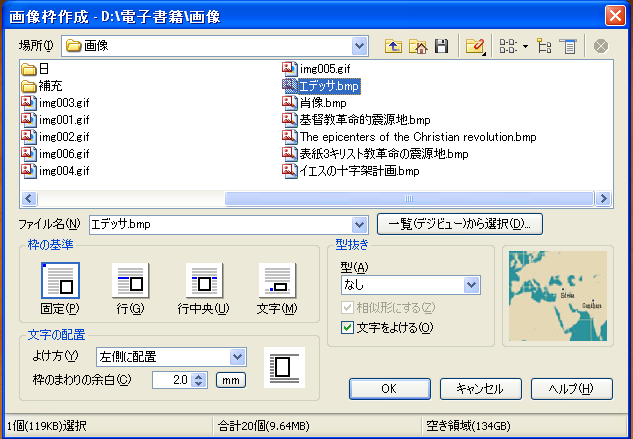Click the home folder toolbar icon

coord(417,45)
